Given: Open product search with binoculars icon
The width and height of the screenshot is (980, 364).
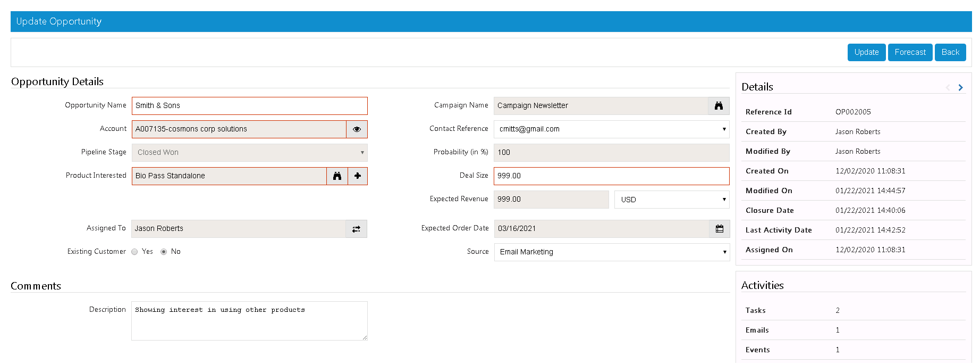Looking at the screenshot, I should 337,176.
